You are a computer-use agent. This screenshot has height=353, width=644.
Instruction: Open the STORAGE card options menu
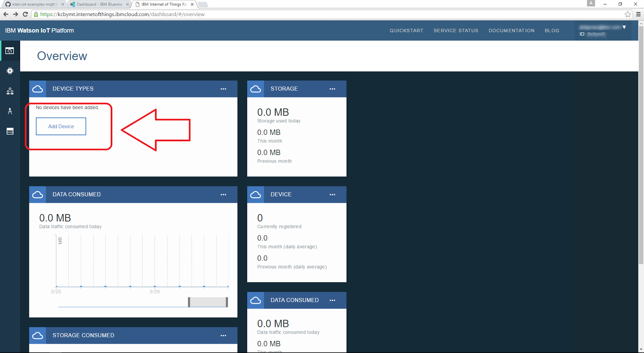[332, 89]
